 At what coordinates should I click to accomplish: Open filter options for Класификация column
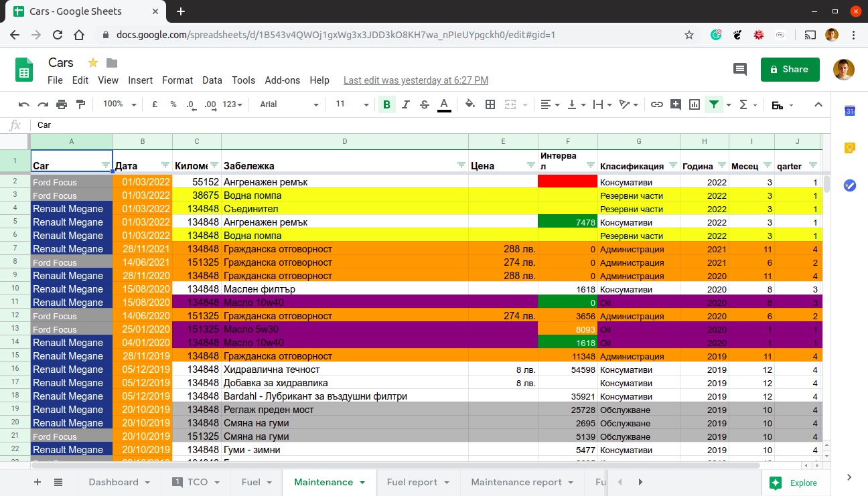pos(672,165)
